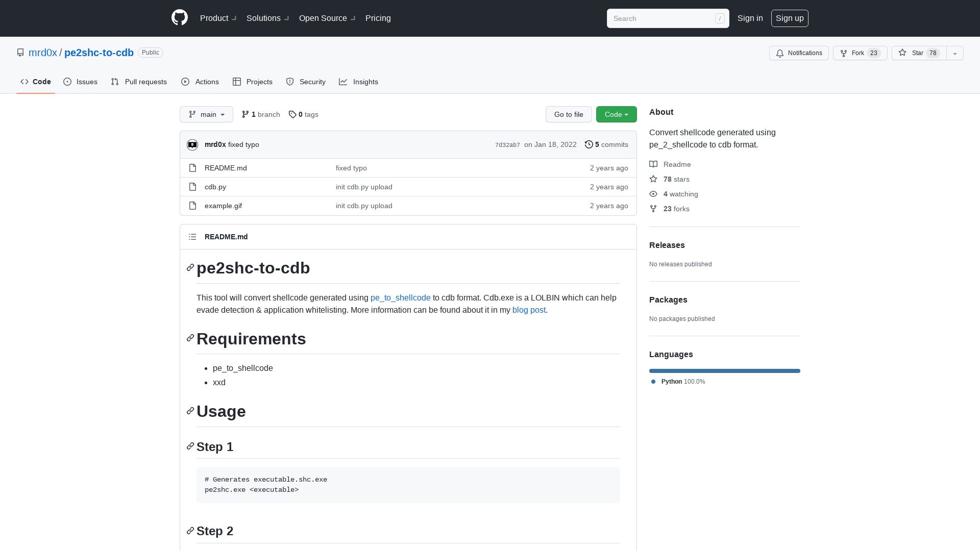Viewport: 980px width, 551px height.
Task: Click anchor link icon beside pe2shc-to-cdb heading
Action: (x=190, y=267)
